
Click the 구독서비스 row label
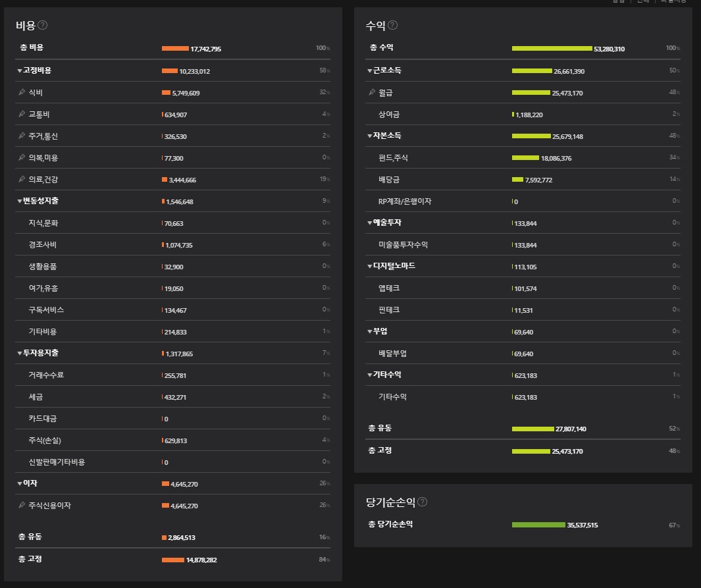coord(46,310)
